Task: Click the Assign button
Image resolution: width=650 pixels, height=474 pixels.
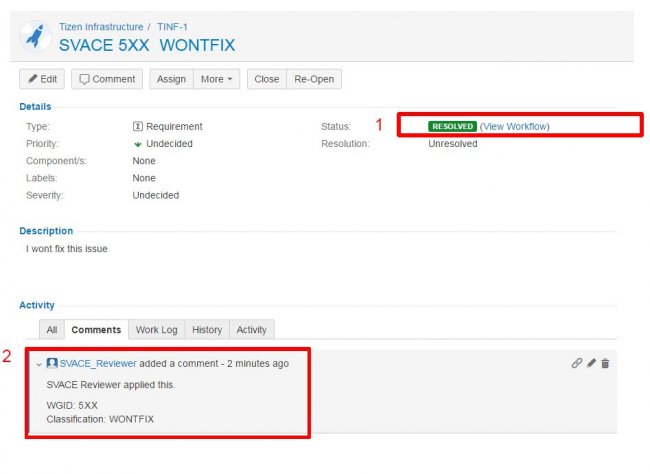Action: (171, 79)
